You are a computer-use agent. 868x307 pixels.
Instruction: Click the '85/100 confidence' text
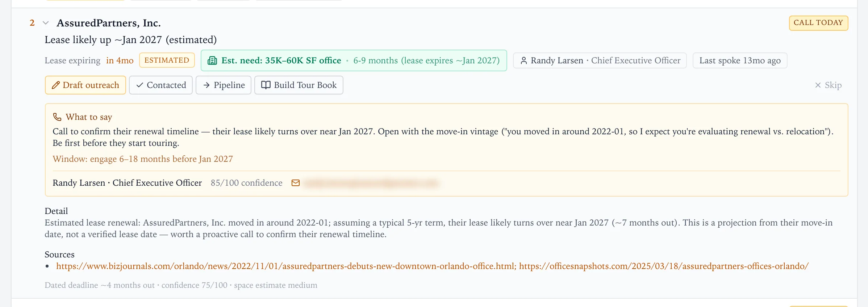tap(247, 183)
